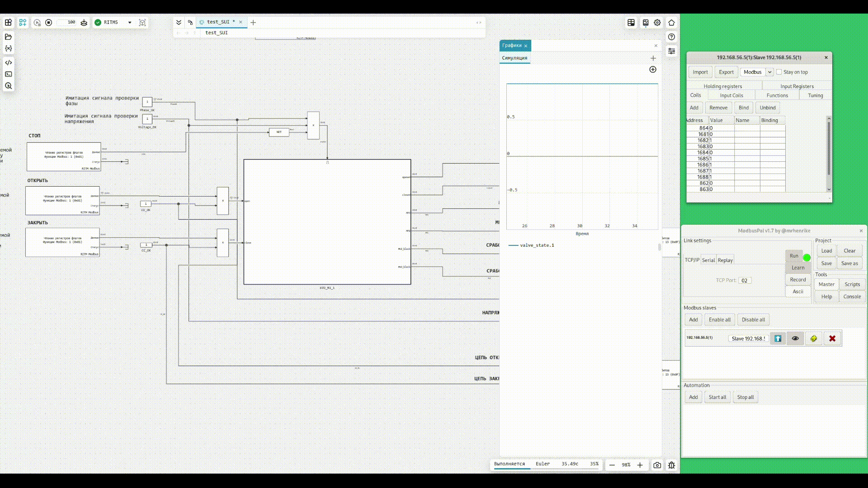Close the test_SUI tab
This screenshot has height=488, width=868.
click(x=241, y=22)
